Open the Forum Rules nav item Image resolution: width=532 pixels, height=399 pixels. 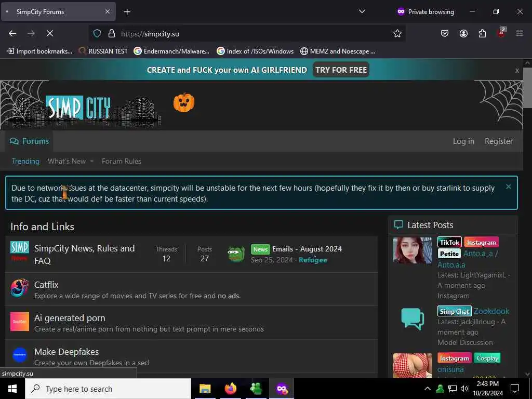point(122,161)
